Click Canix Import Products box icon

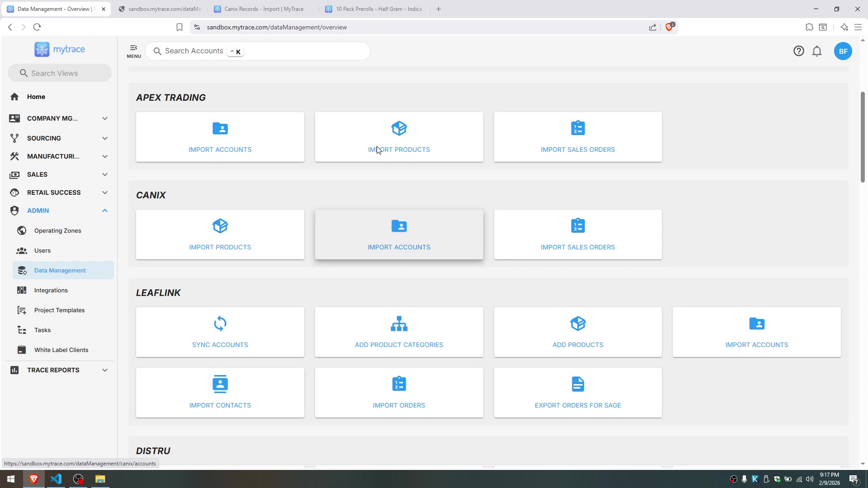[220, 226]
